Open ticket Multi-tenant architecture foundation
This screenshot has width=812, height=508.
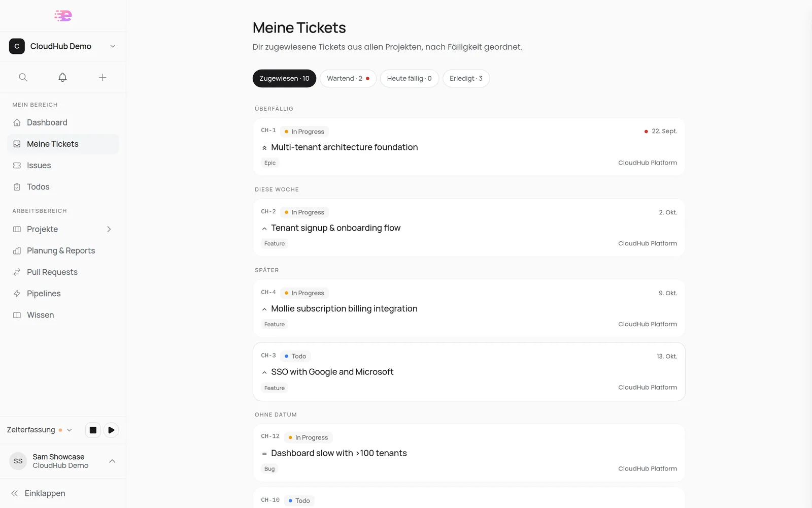click(344, 147)
